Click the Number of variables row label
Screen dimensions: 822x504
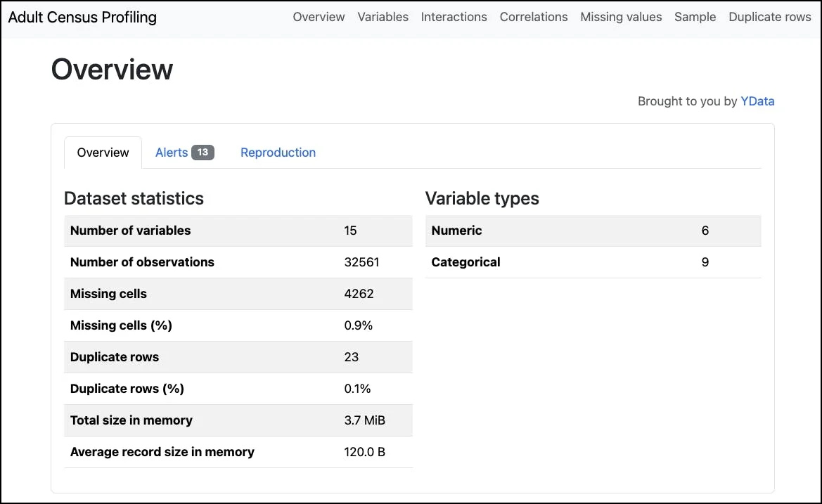coord(130,231)
